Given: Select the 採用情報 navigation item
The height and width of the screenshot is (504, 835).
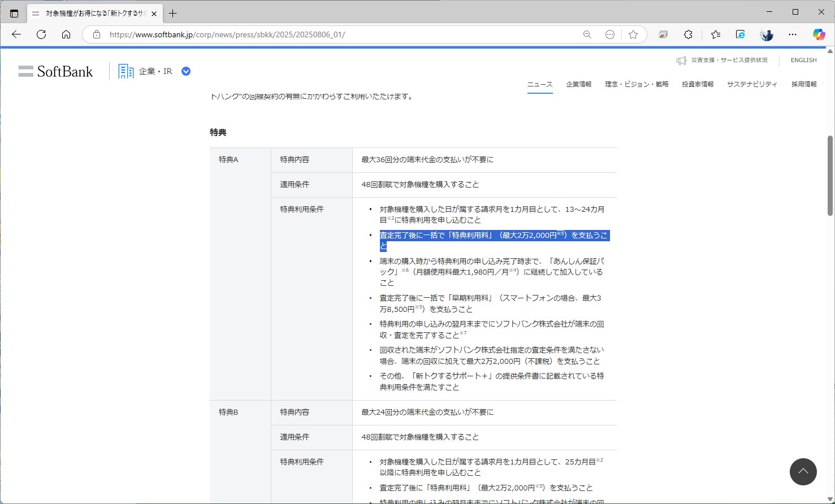Looking at the screenshot, I should tap(804, 84).
